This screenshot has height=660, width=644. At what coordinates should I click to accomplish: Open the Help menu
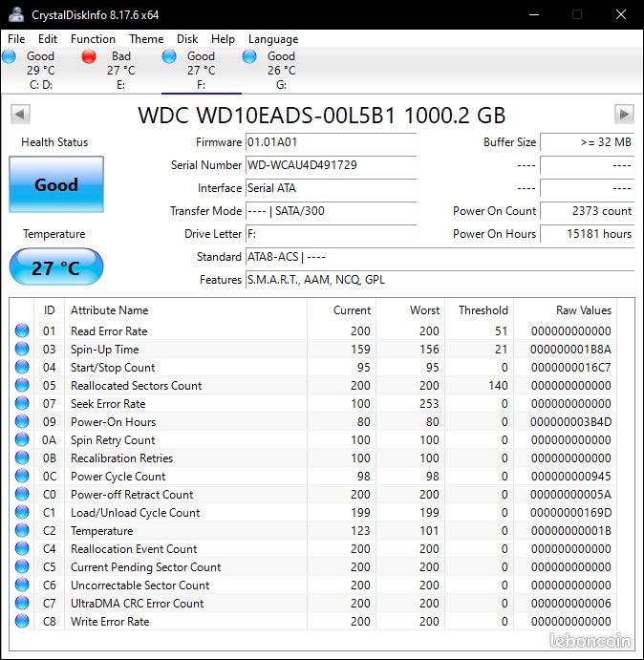pos(223,39)
